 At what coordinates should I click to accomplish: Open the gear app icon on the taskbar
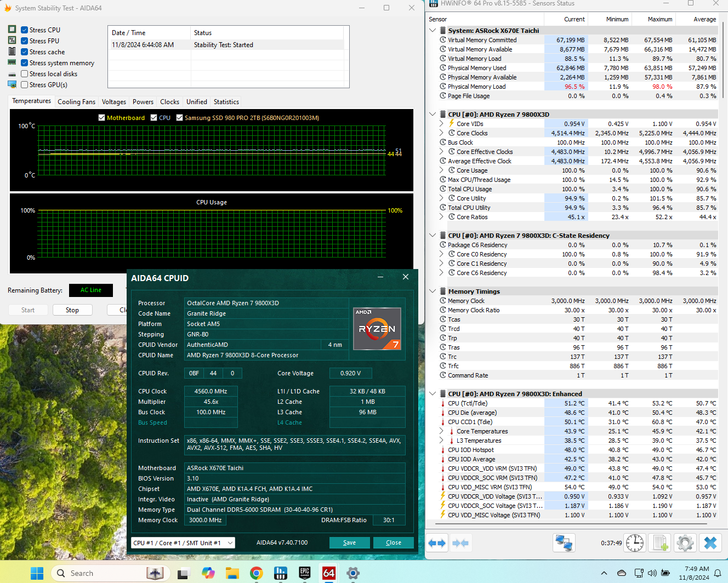pyautogui.click(x=353, y=573)
